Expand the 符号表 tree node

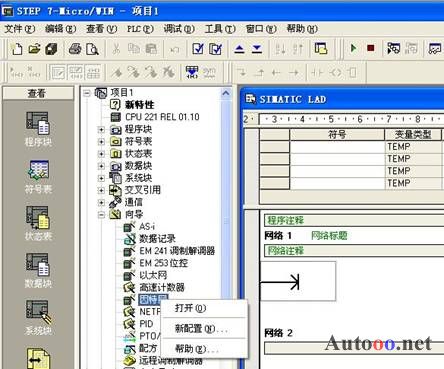pyautogui.click(x=101, y=142)
